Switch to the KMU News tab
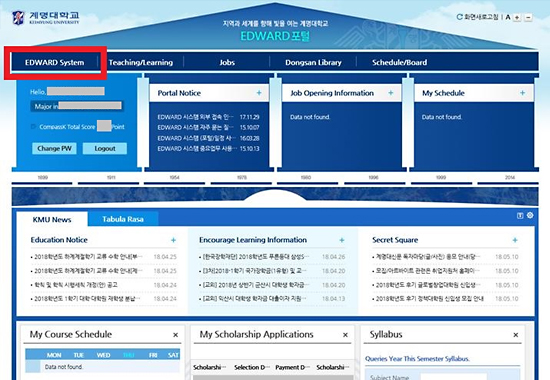The image size is (550, 380). click(52, 220)
